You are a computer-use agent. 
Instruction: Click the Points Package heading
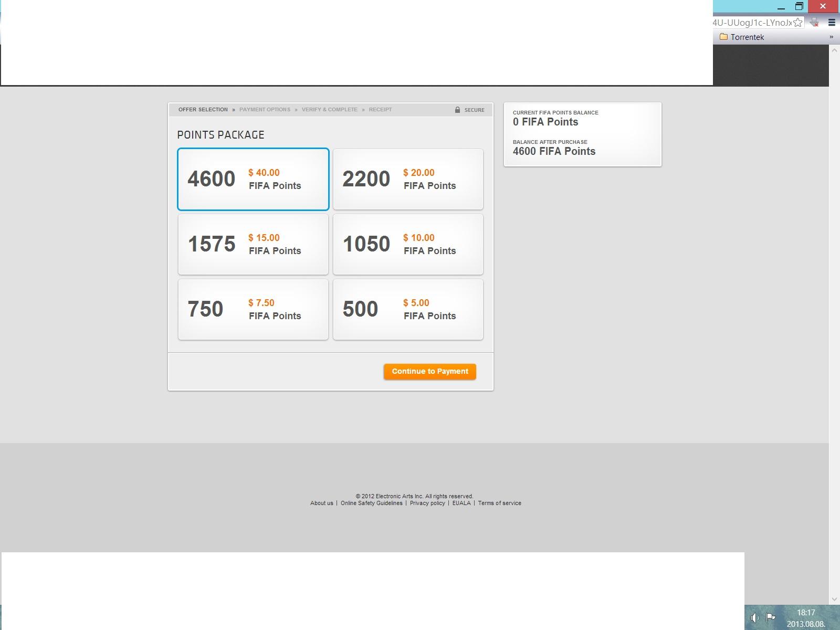click(x=220, y=135)
